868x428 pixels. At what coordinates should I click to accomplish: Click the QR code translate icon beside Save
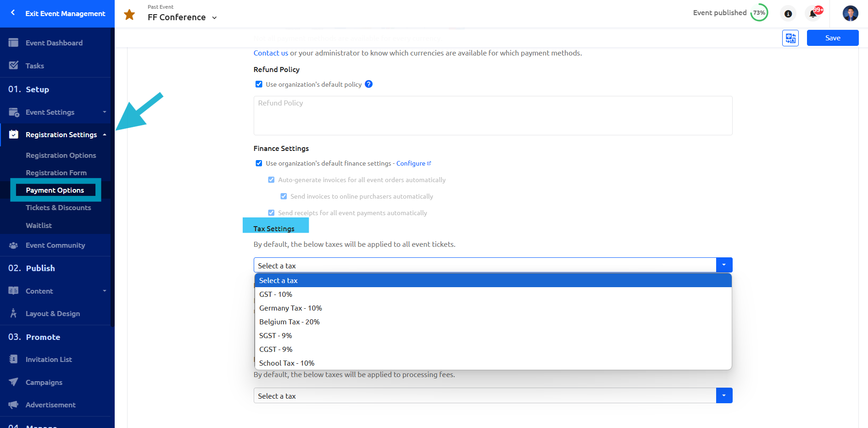click(x=790, y=38)
